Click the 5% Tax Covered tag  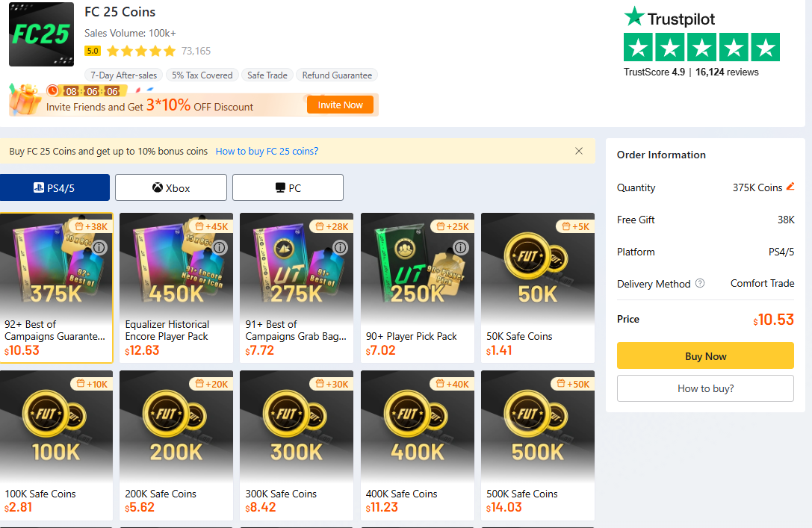pyautogui.click(x=202, y=75)
